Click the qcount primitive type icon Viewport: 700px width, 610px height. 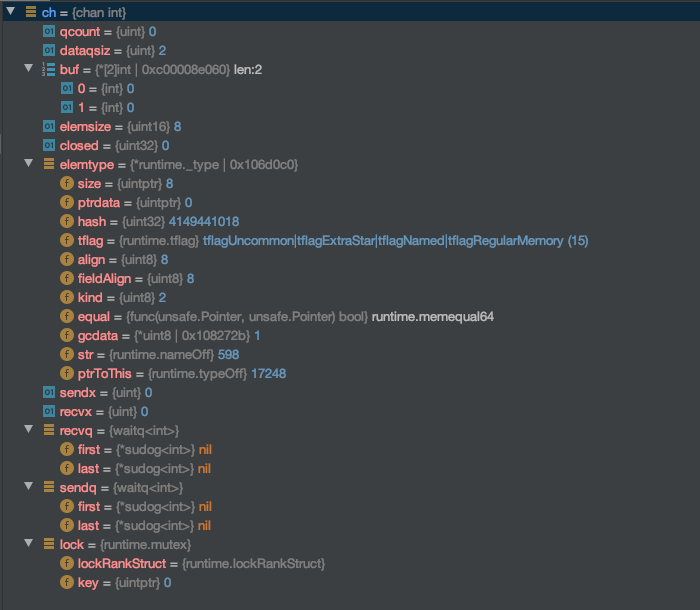[49, 31]
